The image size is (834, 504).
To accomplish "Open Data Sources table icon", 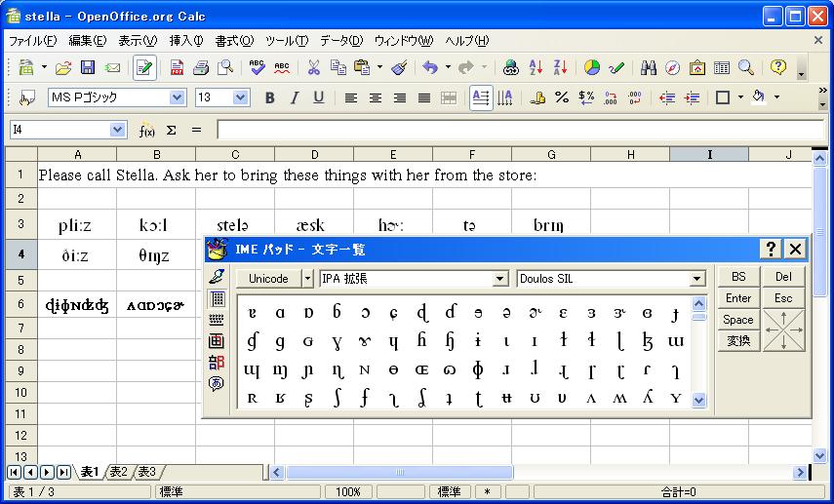I will (x=721, y=67).
